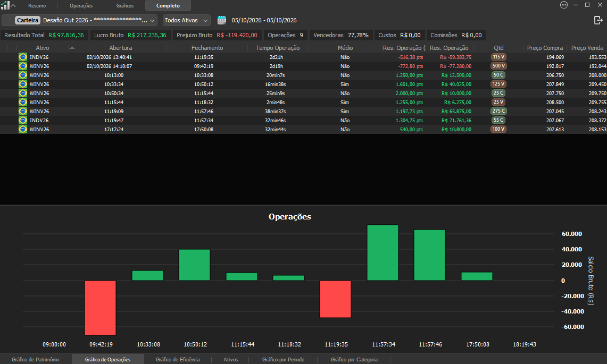Click the R$ 65.875,00 result cell
Image resolution: width=607 pixels, height=364 pixels.
456,112
